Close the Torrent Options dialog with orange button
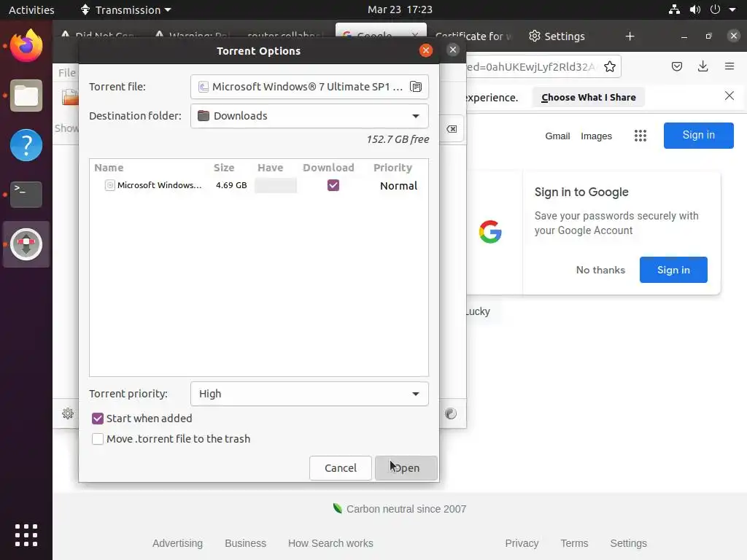 [x=426, y=50]
